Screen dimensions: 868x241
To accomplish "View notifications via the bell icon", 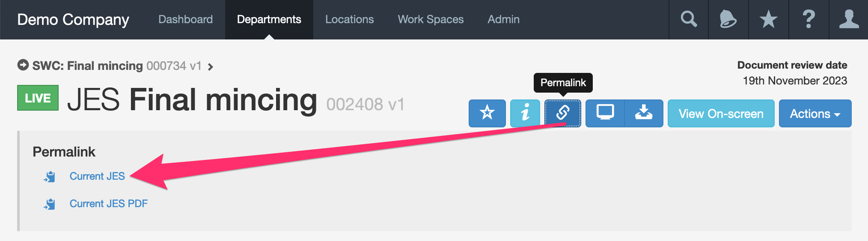I will [728, 19].
